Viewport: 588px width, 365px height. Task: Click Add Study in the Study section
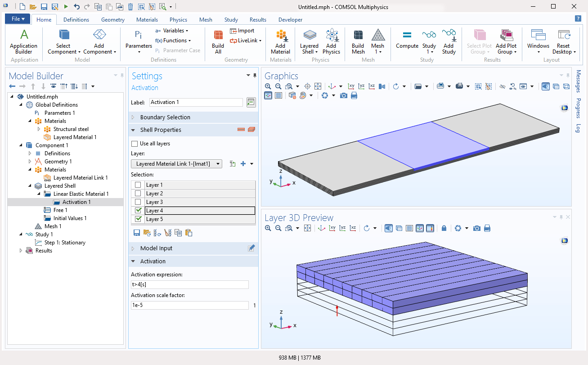(x=449, y=41)
